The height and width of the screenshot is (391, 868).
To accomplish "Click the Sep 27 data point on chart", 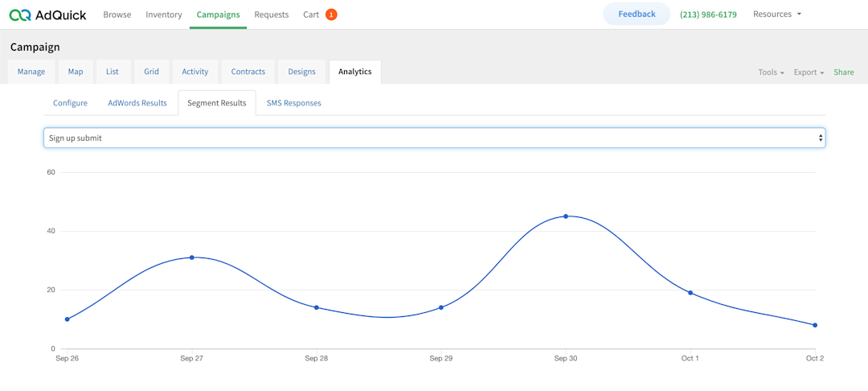I will [192, 257].
